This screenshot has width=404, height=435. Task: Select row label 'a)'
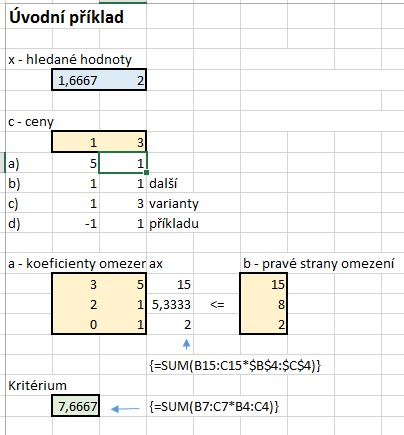14,164
